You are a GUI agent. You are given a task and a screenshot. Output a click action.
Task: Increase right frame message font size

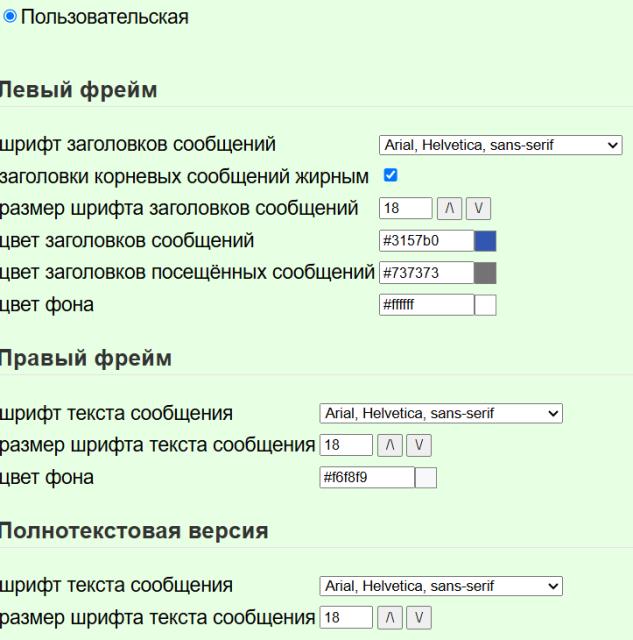click(x=389, y=445)
